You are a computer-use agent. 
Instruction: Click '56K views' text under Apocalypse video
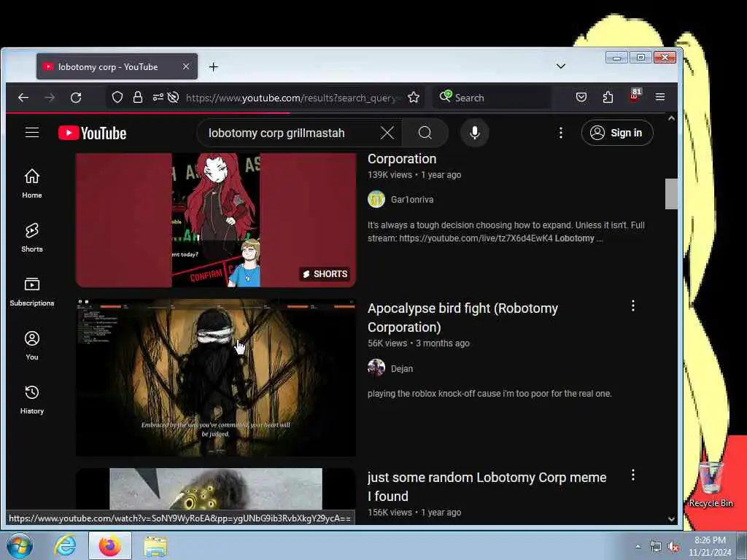coord(387,343)
